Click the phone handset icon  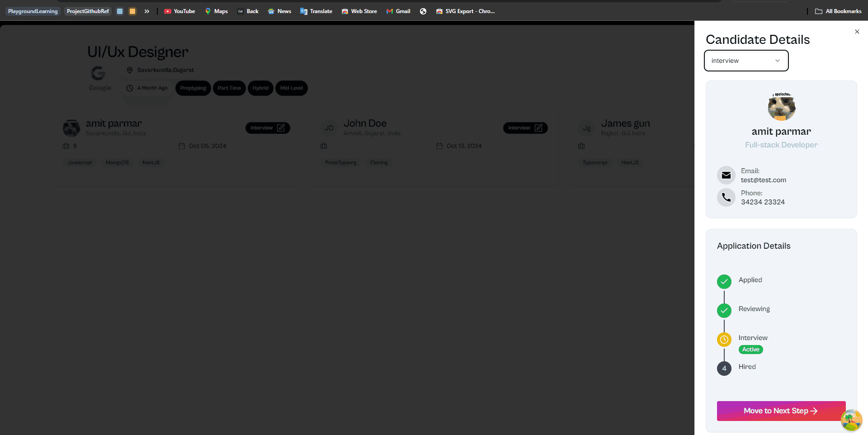click(x=726, y=198)
